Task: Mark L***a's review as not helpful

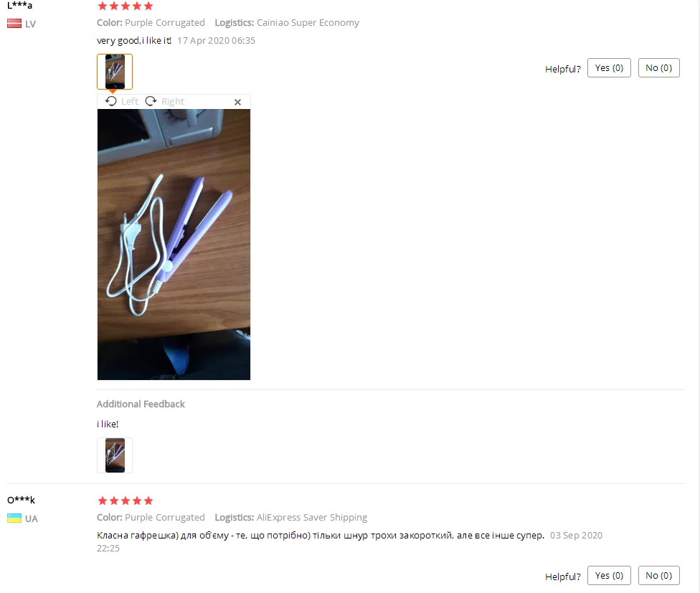Action: pyautogui.click(x=658, y=68)
